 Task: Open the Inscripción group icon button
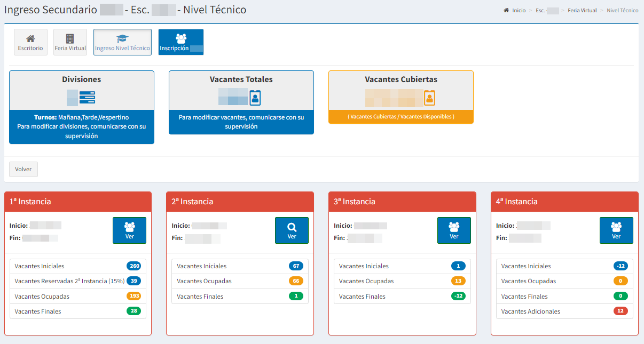pyautogui.click(x=181, y=42)
